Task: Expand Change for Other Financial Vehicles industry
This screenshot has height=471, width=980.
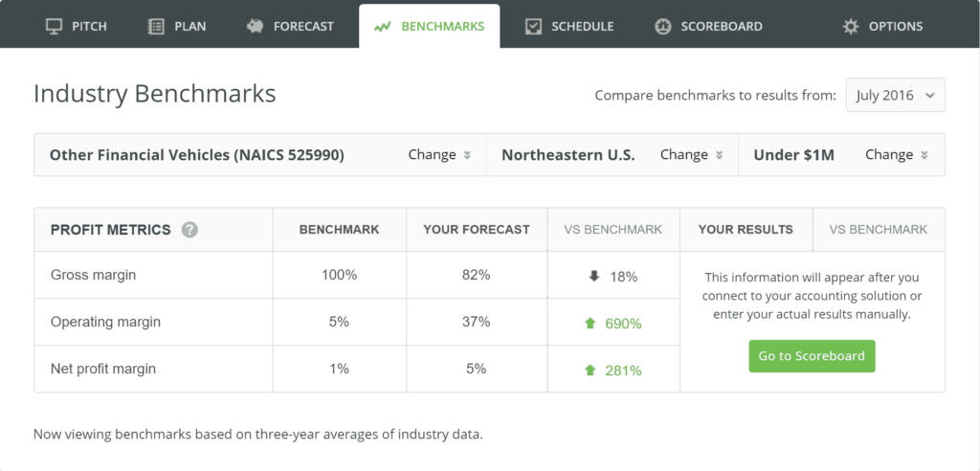Action: [438, 154]
